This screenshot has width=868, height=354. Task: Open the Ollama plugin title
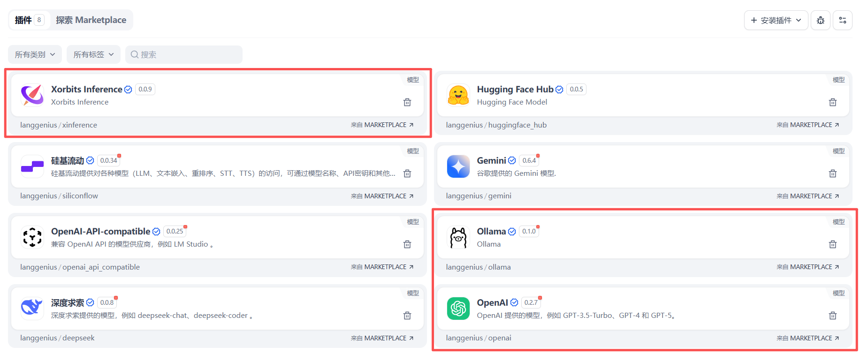[492, 231]
